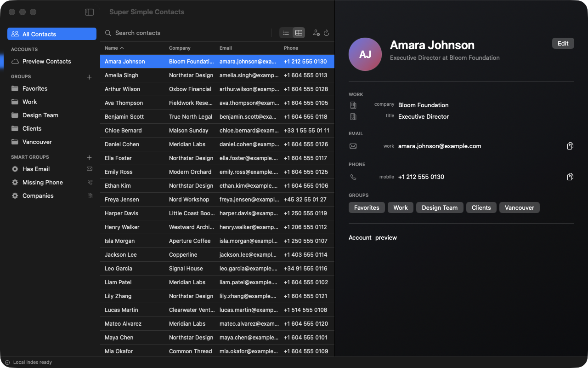
Task: Click building icon beside title field
Action: 353,117
